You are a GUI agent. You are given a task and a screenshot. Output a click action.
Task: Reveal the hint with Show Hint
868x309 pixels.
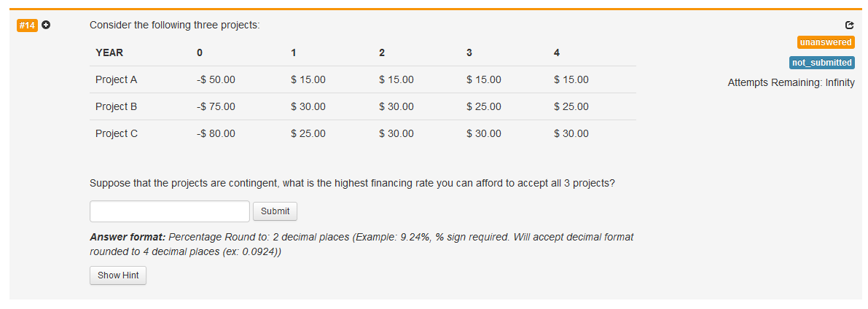coord(118,275)
